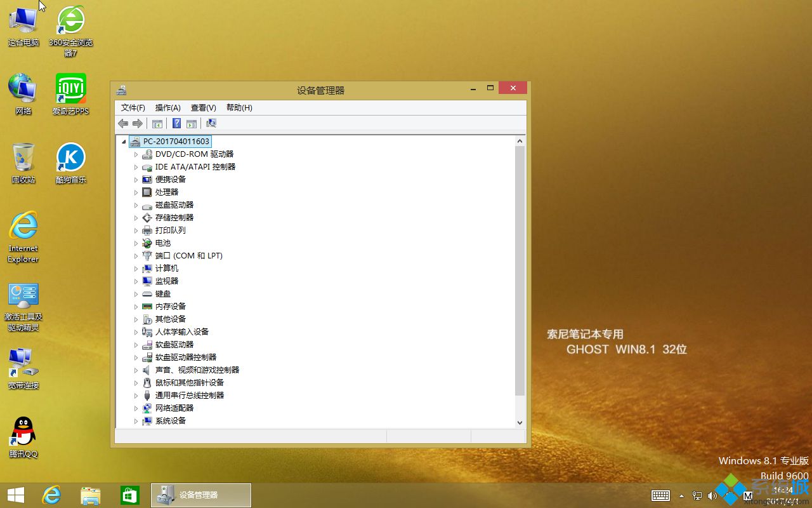The width and height of the screenshot is (812, 508).
Task: Click the Back arrow in the toolbar
Action: pos(123,124)
